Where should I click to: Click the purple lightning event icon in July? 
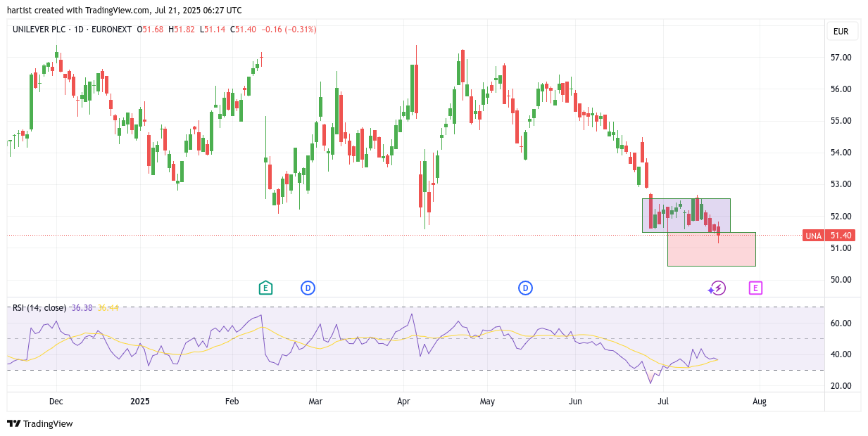click(717, 288)
